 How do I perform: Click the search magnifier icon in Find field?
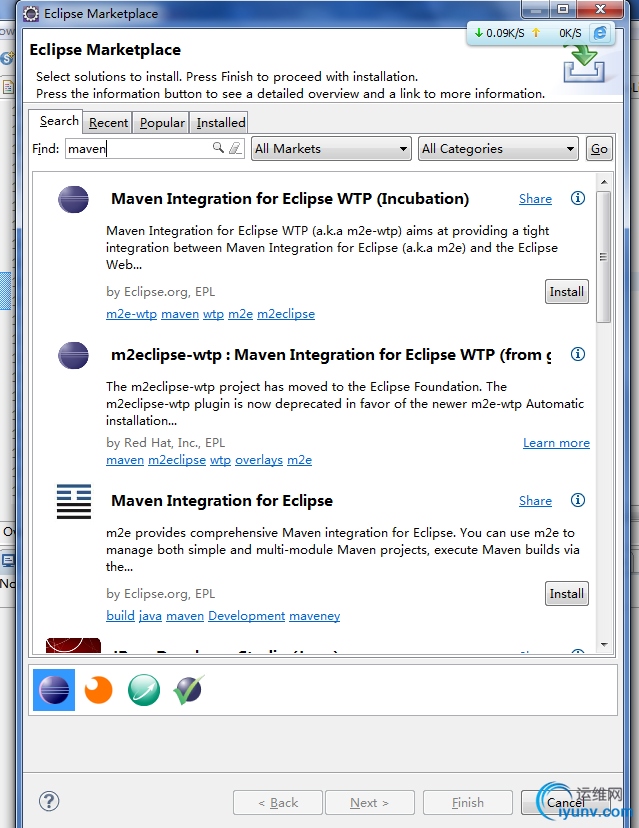[218, 148]
